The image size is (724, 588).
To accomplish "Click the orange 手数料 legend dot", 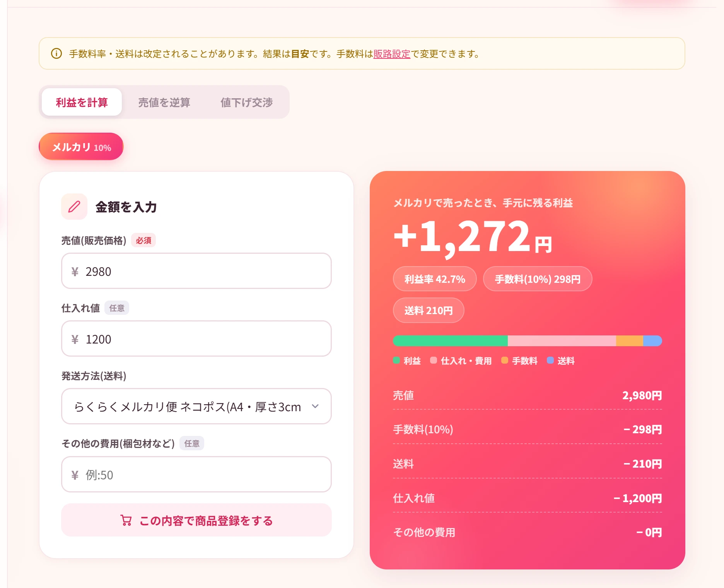I will tap(505, 360).
